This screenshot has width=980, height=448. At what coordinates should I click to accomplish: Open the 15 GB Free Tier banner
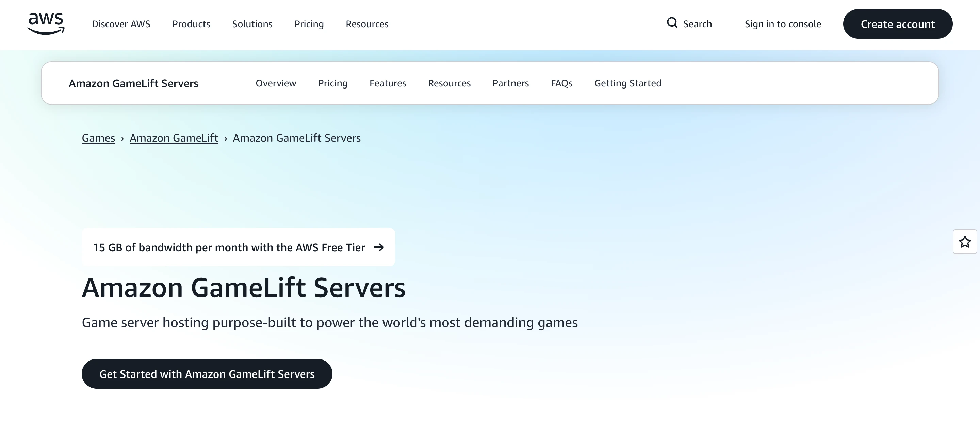238,247
